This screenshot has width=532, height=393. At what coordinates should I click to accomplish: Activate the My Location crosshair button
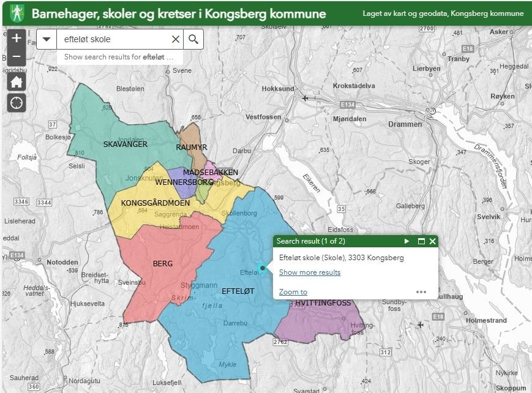[x=17, y=103]
